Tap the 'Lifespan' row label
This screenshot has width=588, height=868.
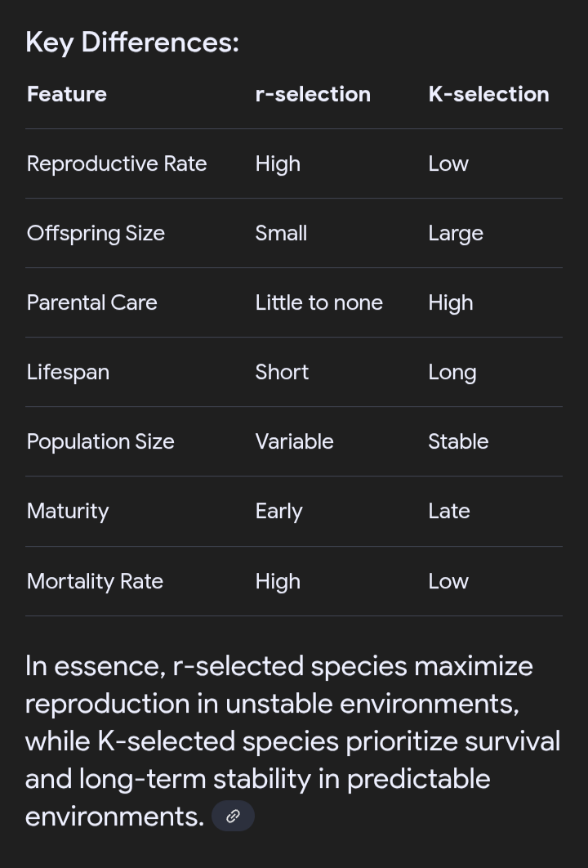[68, 372]
